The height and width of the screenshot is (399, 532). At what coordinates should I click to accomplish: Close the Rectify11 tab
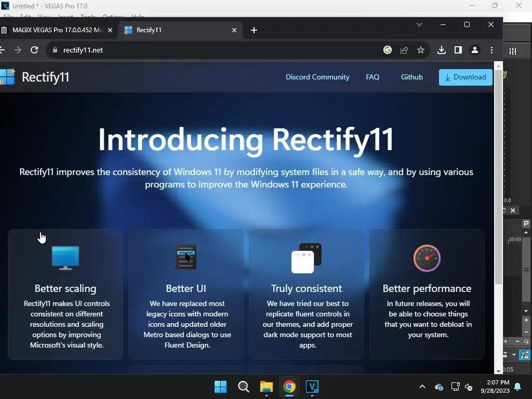tap(234, 30)
